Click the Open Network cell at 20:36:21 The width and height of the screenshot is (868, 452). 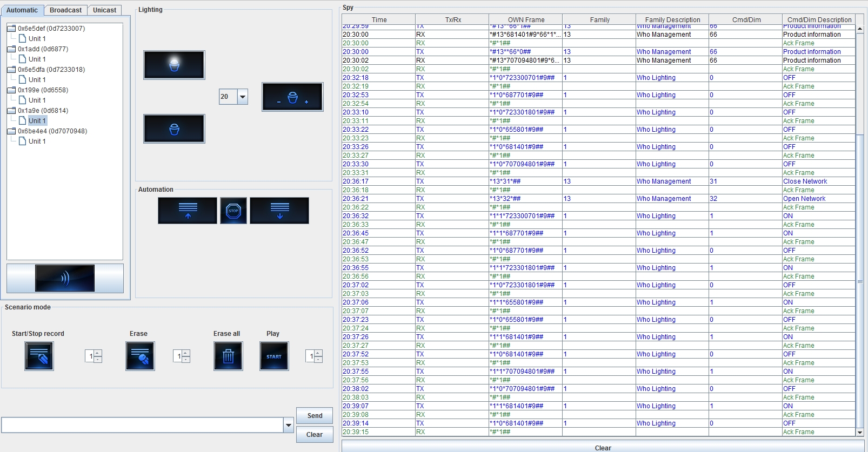point(819,199)
